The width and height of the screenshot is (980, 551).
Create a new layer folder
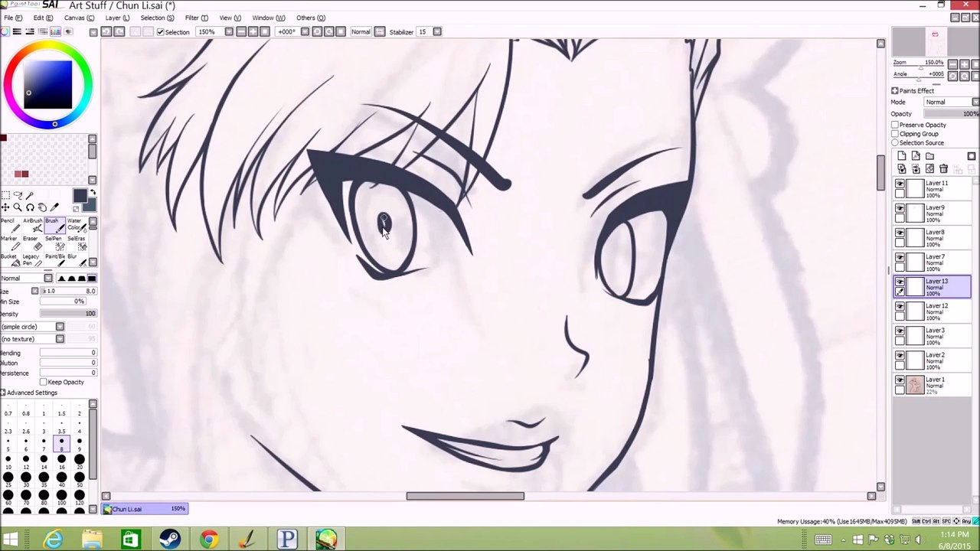click(x=929, y=156)
